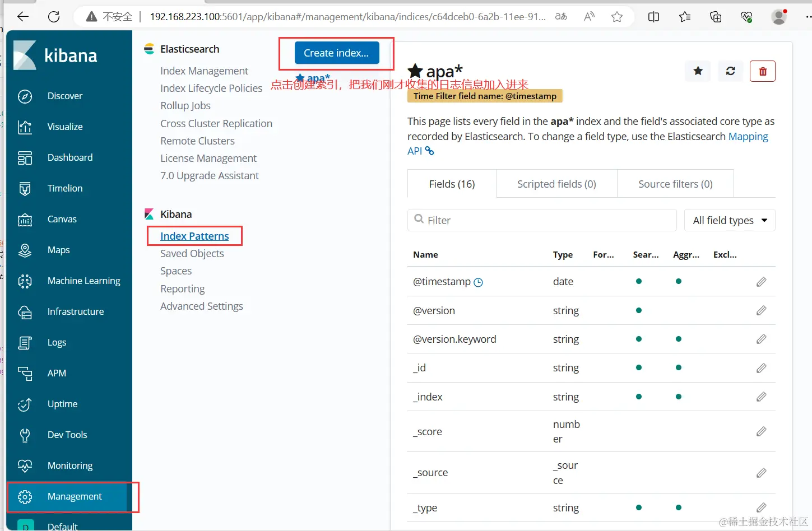Screen dimensions: 812x531
Task: Go to Dashboard in the sidebar
Action: [x=69, y=157]
